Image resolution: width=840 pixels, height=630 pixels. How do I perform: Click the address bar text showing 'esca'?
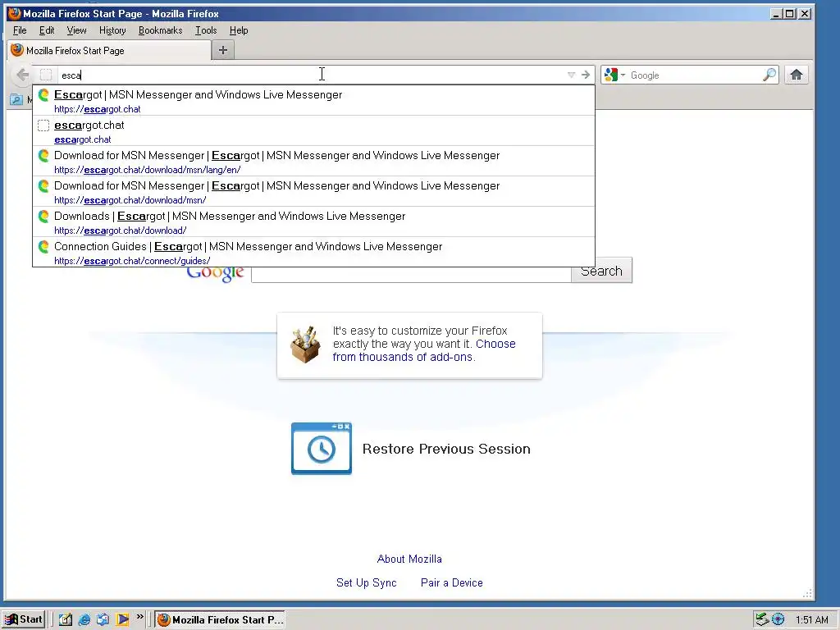(71, 75)
